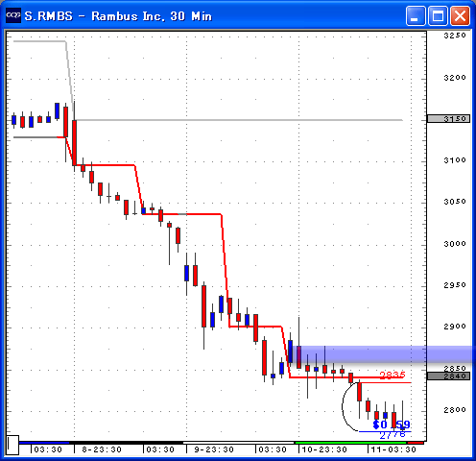Click the 3000 price scale label
This screenshot has width=476, height=461.
455,244
